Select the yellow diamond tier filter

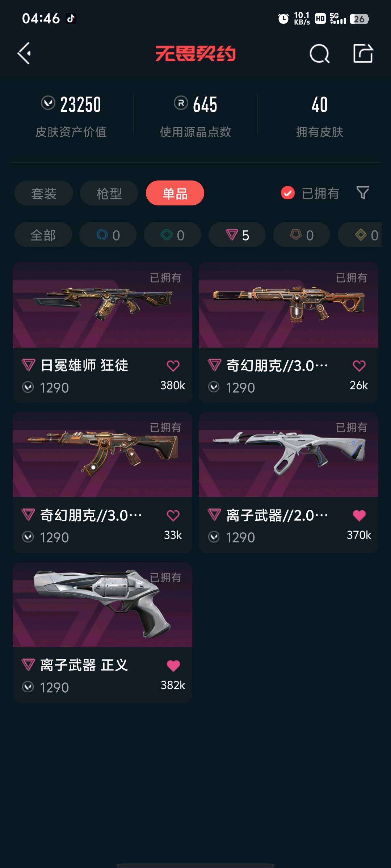pos(360,235)
